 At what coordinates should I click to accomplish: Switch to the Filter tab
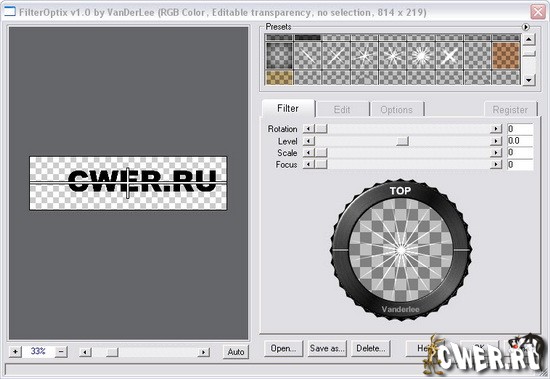click(x=288, y=108)
